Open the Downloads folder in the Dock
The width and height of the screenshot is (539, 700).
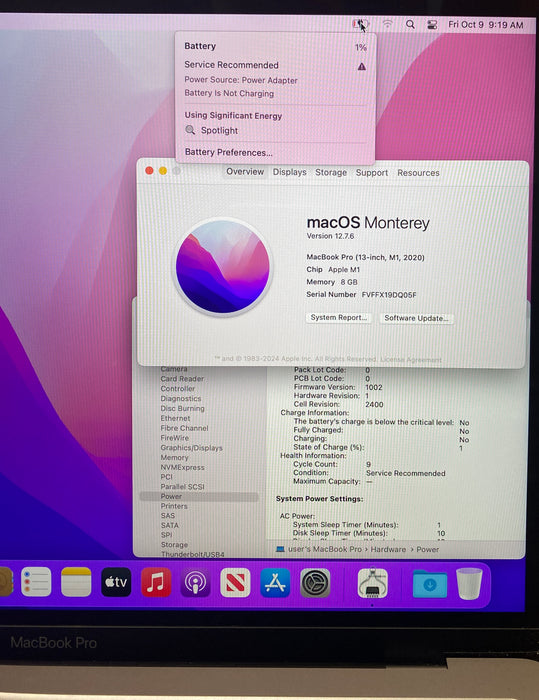pyautogui.click(x=430, y=583)
